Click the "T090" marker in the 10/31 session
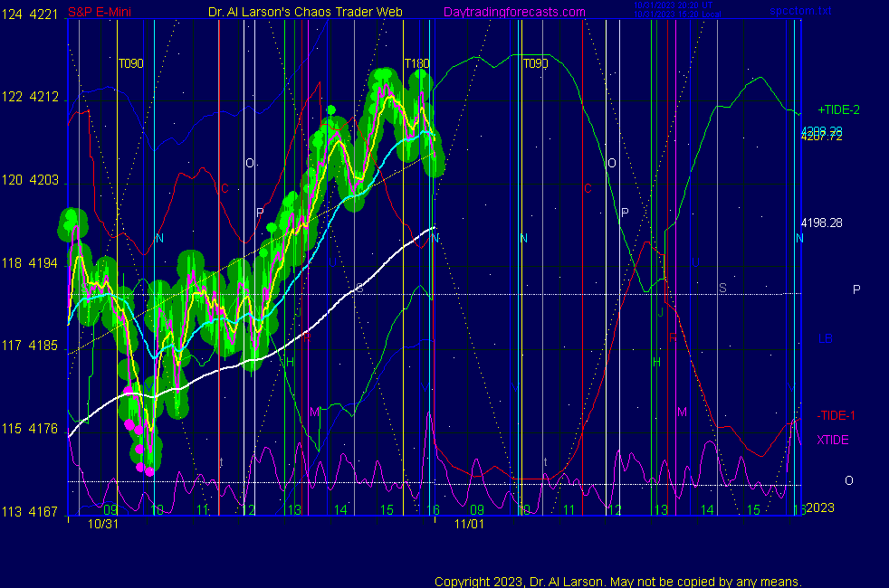This screenshot has width=889, height=588. pos(130,63)
